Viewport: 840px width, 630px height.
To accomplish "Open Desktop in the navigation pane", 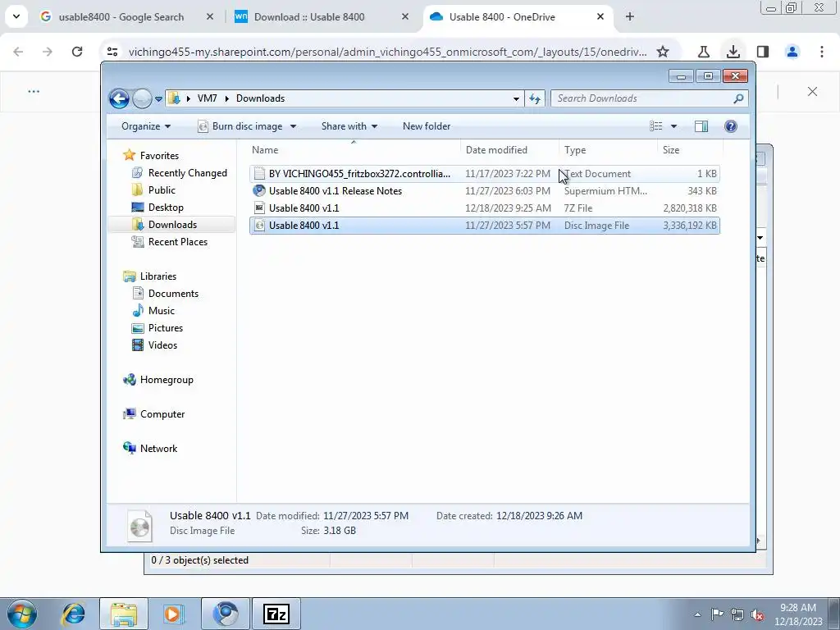I will (166, 207).
